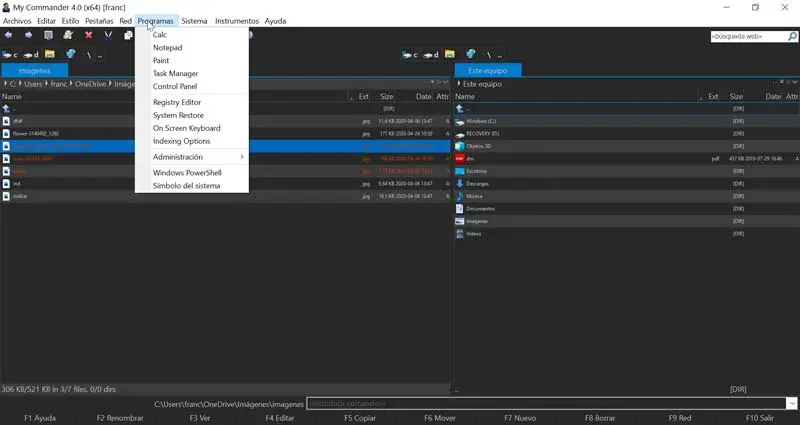The image size is (800, 425).
Task: Open the command line history dropdown
Action: pyautogui.click(x=792, y=404)
